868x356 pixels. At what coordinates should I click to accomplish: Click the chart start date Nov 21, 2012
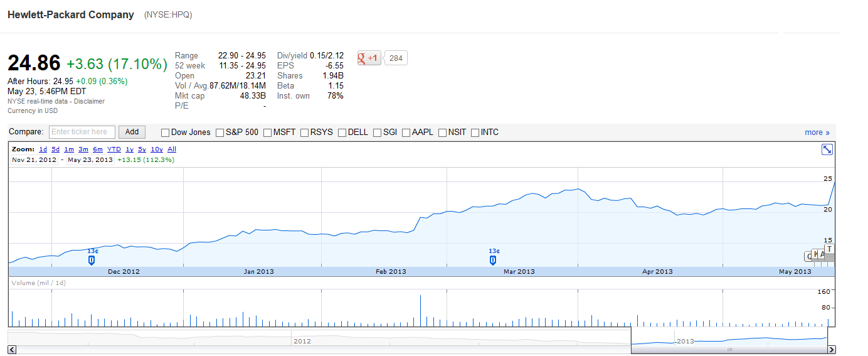coord(34,159)
